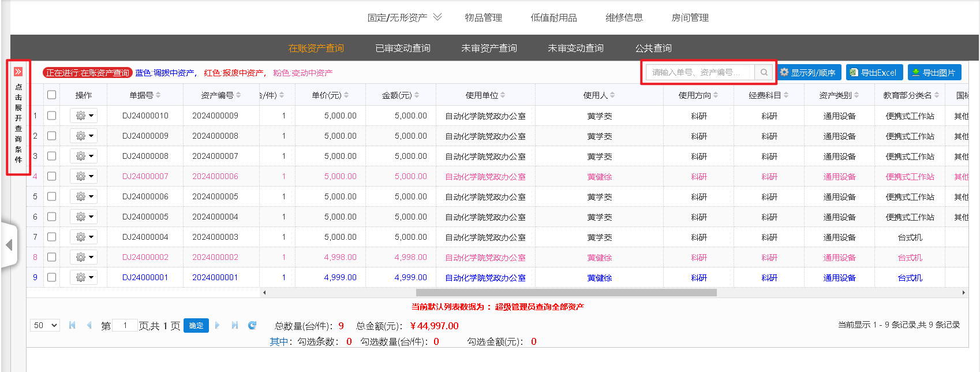The width and height of the screenshot is (980, 372).
Task: Go to the last page icon
Action: pos(235,325)
